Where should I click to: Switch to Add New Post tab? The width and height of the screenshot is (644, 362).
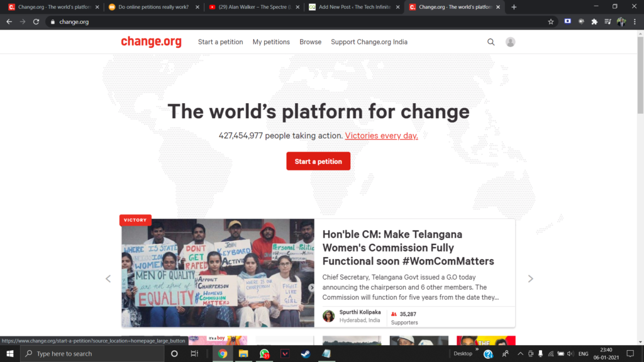click(354, 7)
